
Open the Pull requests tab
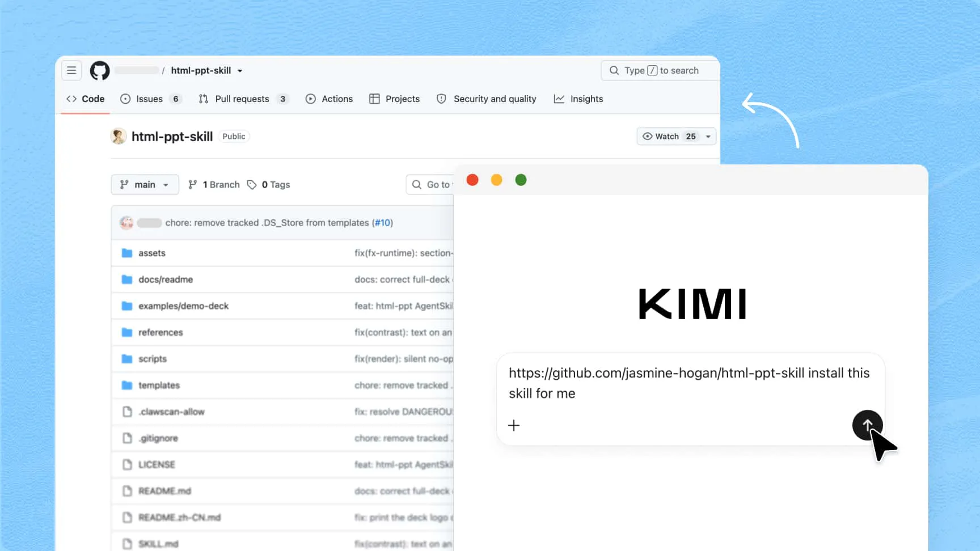point(244,99)
